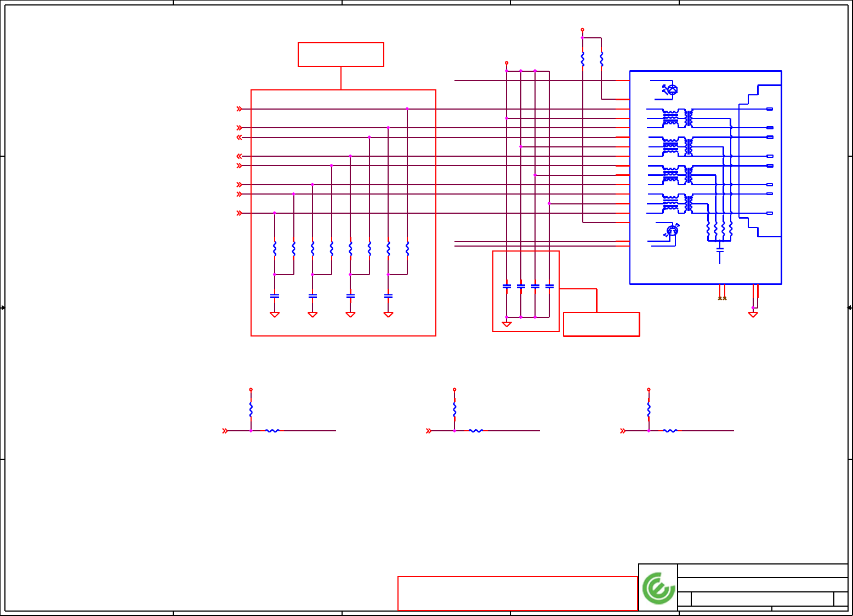Select the lower LED symbol in the blue connector block
853x616 pixels.
pyautogui.click(x=672, y=230)
